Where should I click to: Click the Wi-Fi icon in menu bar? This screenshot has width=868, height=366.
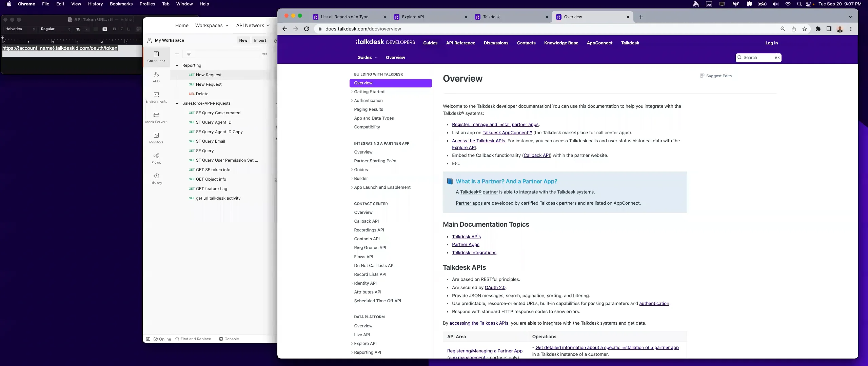coord(788,4)
